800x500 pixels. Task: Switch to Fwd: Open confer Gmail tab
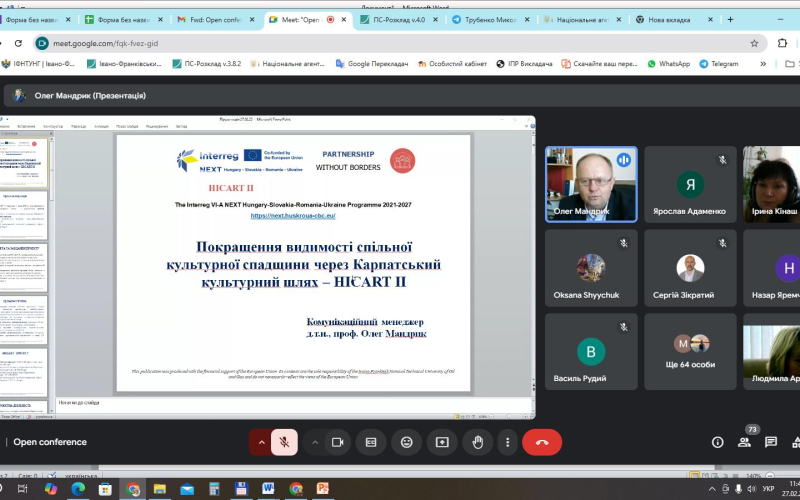(x=215, y=20)
